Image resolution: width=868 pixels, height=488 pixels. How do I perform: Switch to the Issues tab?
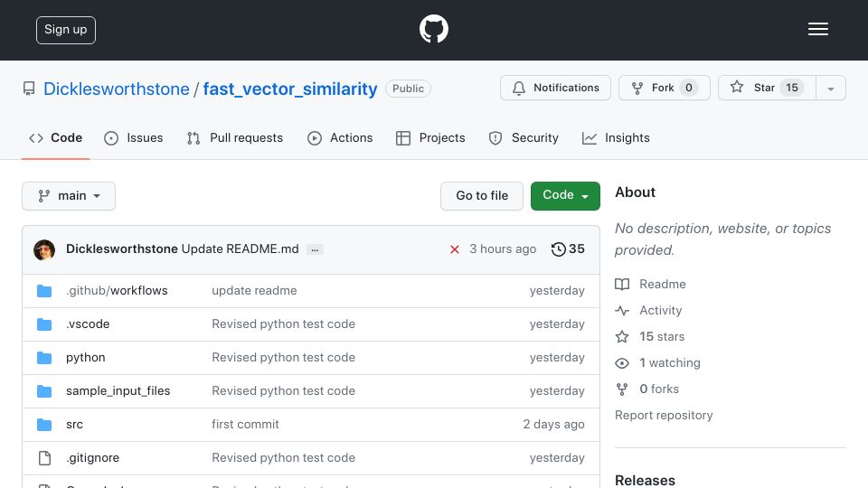(134, 137)
